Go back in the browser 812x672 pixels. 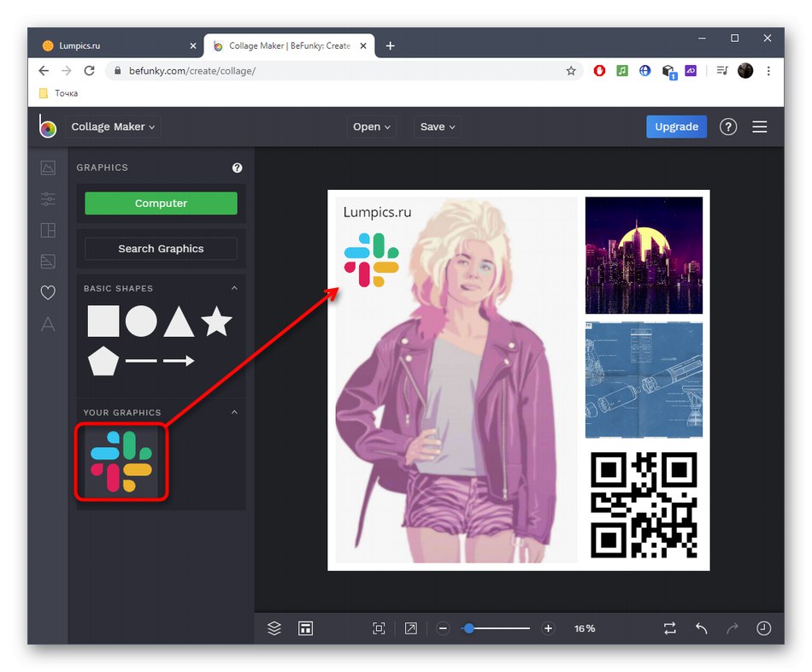pos(44,70)
